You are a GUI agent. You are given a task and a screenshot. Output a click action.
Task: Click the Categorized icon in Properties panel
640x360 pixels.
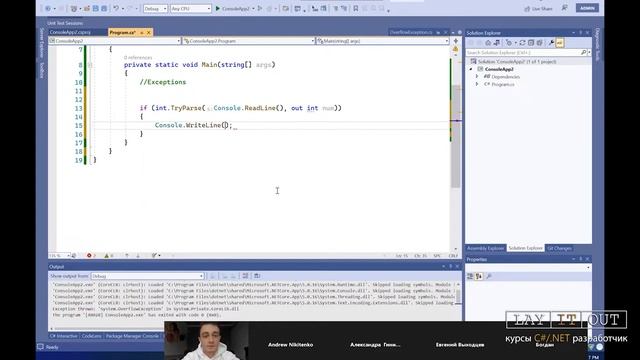click(470, 276)
